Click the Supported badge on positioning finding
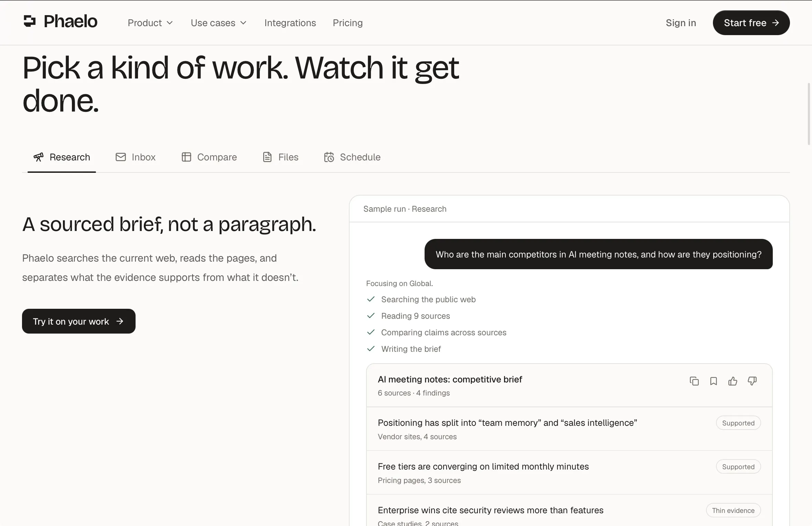This screenshot has height=526, width=812. tap(738, 423)
